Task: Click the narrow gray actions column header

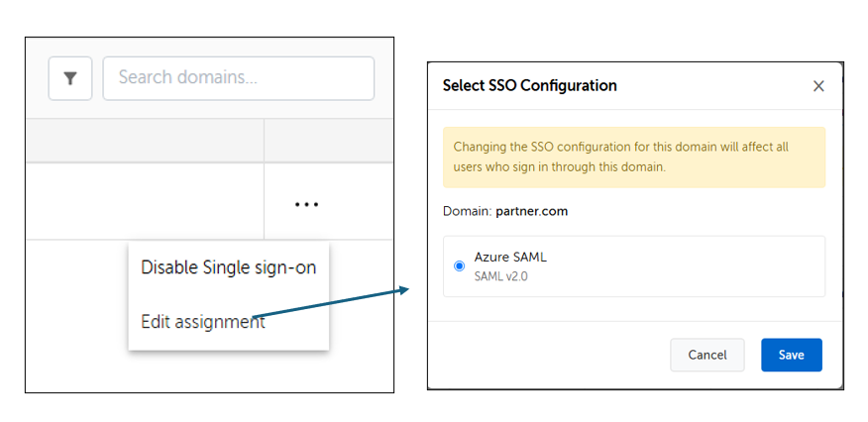Action: 329,141
